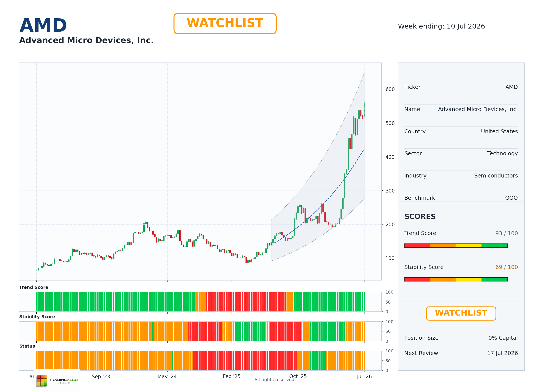This screenshot has height=392, width=549.
Task: Click the '93 / 100' trend score value
Action: pyautogui.click(x=507, y=233)
